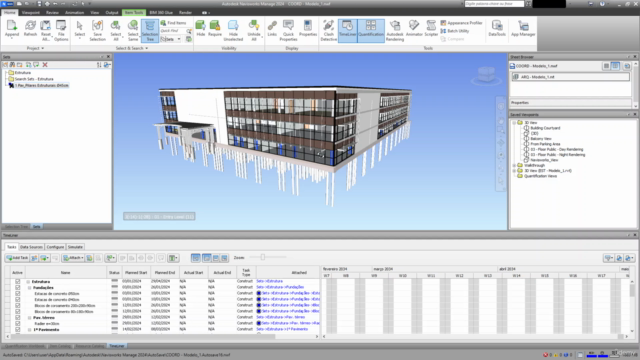Viewport: 640px width, 360px height.
Task: Click the ViewCube in the 3D viewport
Action: (x=486, y=75)
